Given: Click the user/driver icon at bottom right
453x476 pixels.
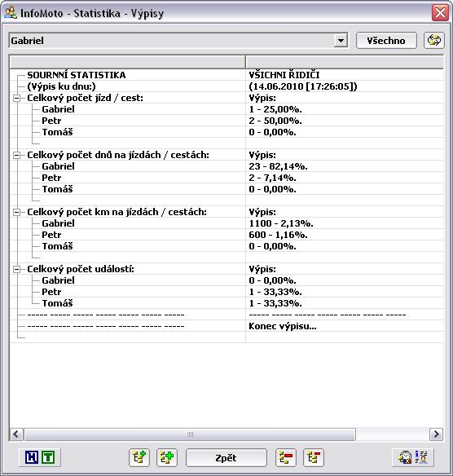Looking at the screenshot, I should coord(406,457).
